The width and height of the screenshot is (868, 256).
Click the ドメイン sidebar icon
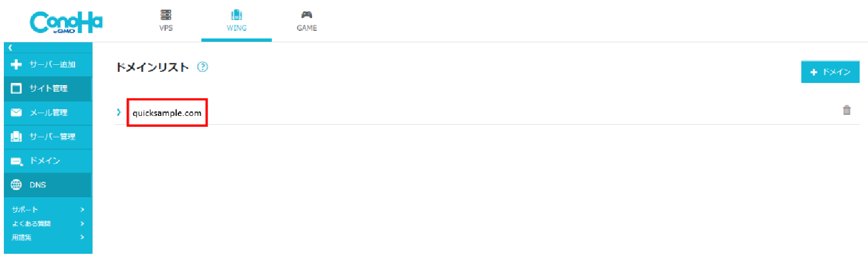(17, 161)
